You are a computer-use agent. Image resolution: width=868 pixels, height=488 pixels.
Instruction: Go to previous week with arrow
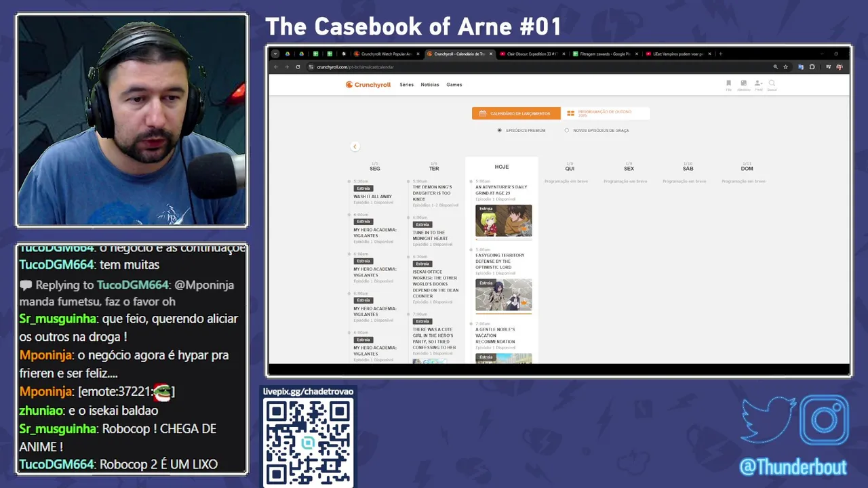354,146
